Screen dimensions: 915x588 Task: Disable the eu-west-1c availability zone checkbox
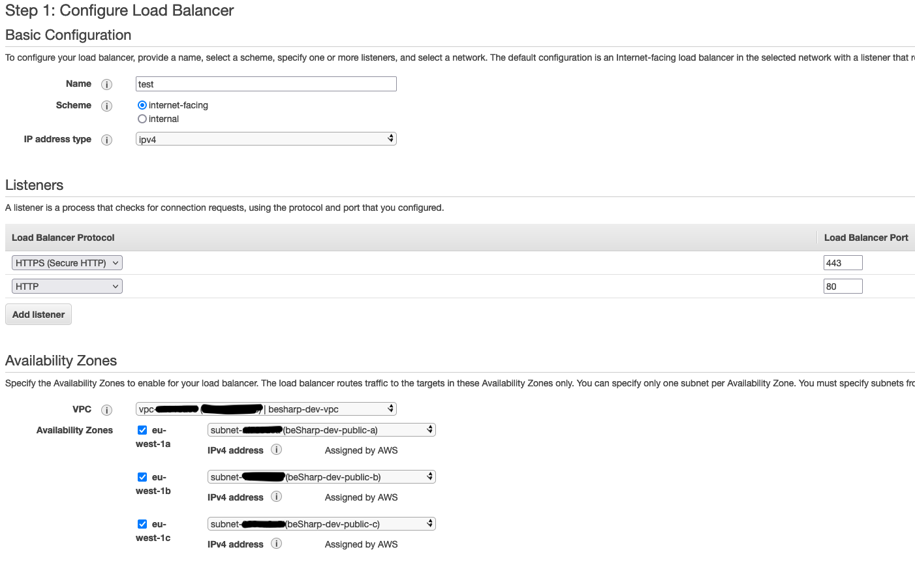pos(142,524)
